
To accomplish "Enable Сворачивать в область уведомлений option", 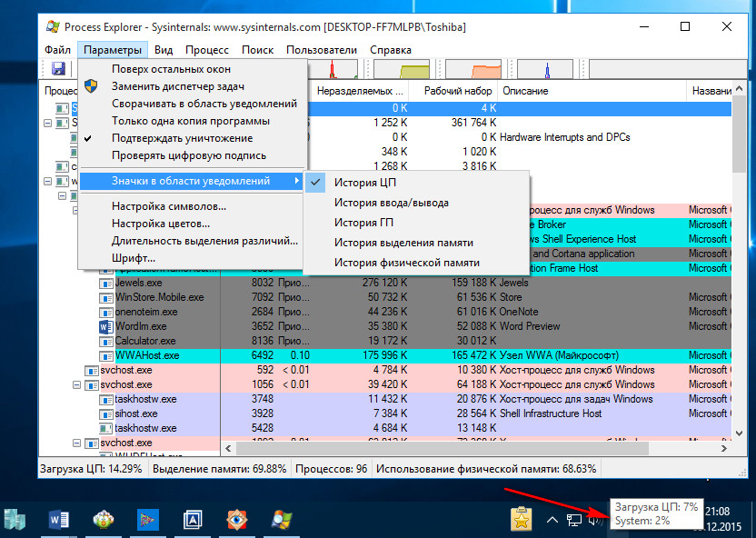I will 193,104.
